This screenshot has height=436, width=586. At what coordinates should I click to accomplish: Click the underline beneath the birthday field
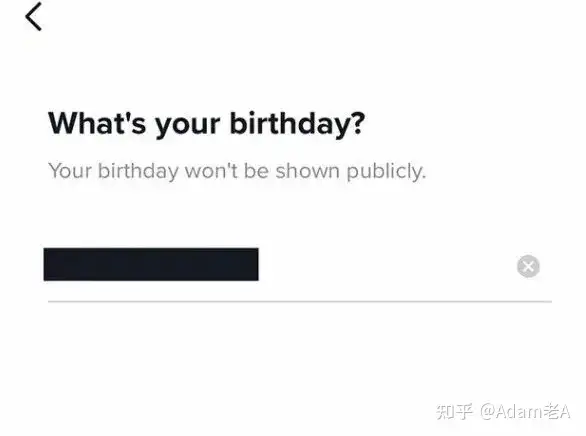[300, 301]
